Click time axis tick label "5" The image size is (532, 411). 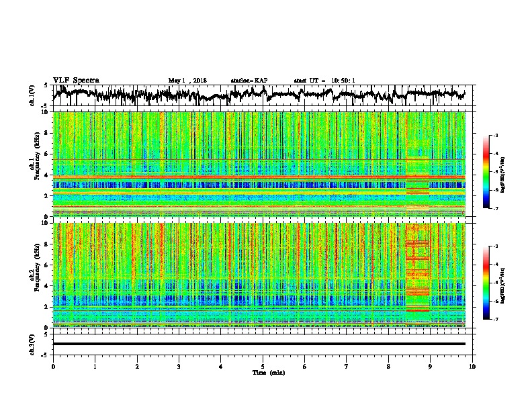pyautogui.click(x=263, y=367)
